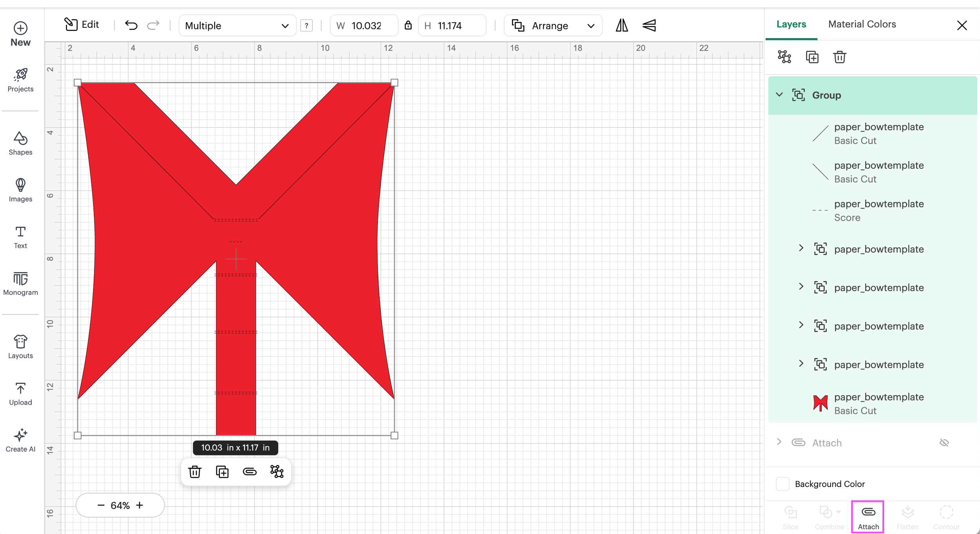Image resolution: width=980 pixels, height=534 pixels.
Task: Delete selection using Layers panel trash icon
Action: [839, 57]
